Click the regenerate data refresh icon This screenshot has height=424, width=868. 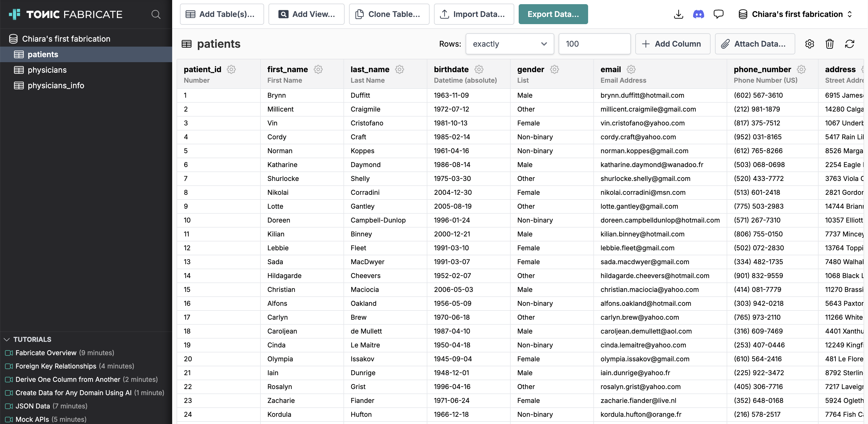(849, 44)
